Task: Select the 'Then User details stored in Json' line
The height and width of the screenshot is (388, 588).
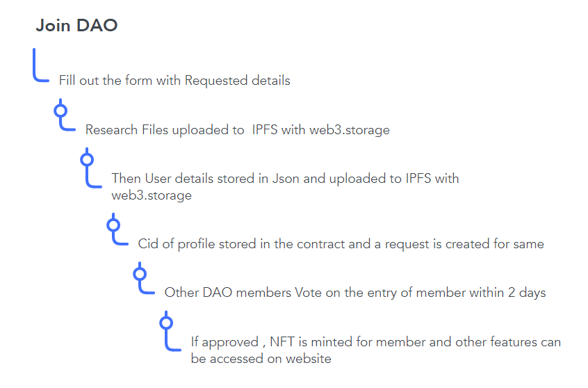Action: [x=285, y=178]
